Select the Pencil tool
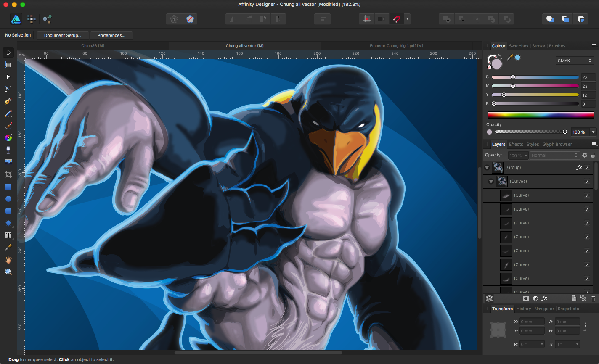Viewport: 599px width, 364px height. tap(8, 113)
